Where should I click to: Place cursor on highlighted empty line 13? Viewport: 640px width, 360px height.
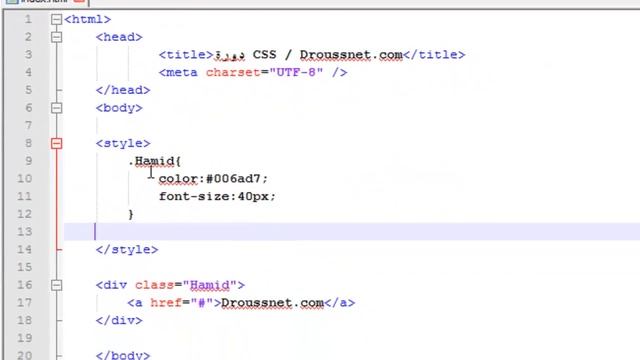point(352,232)
